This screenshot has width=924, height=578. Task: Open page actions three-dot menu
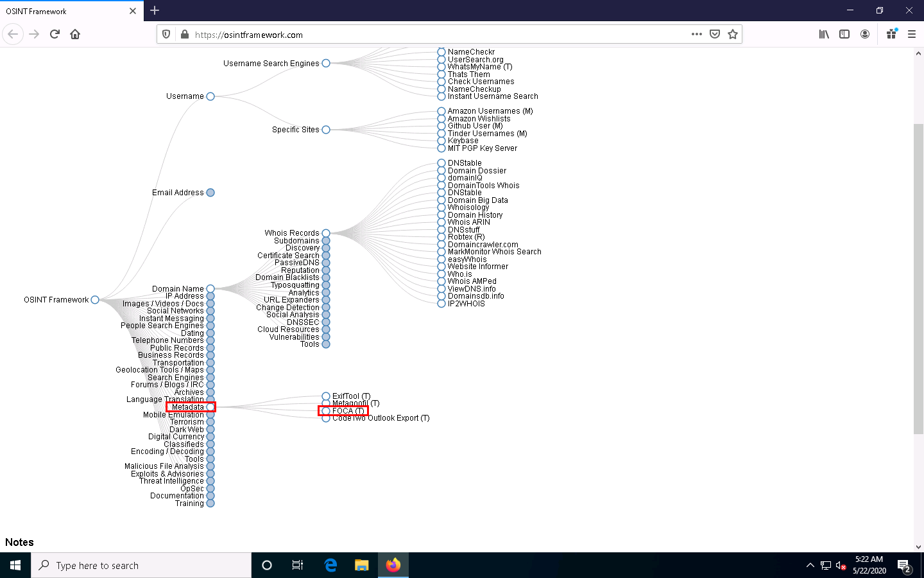tap(697, 34)
